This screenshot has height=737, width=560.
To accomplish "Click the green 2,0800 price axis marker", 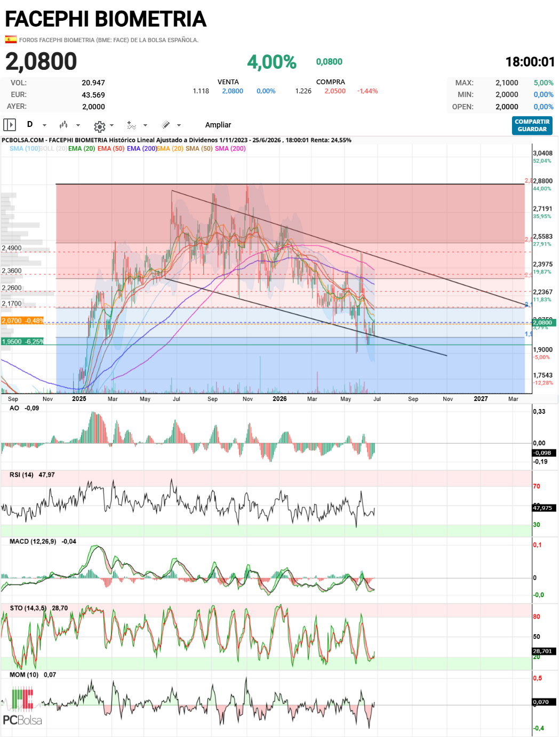I will point(544,323).
